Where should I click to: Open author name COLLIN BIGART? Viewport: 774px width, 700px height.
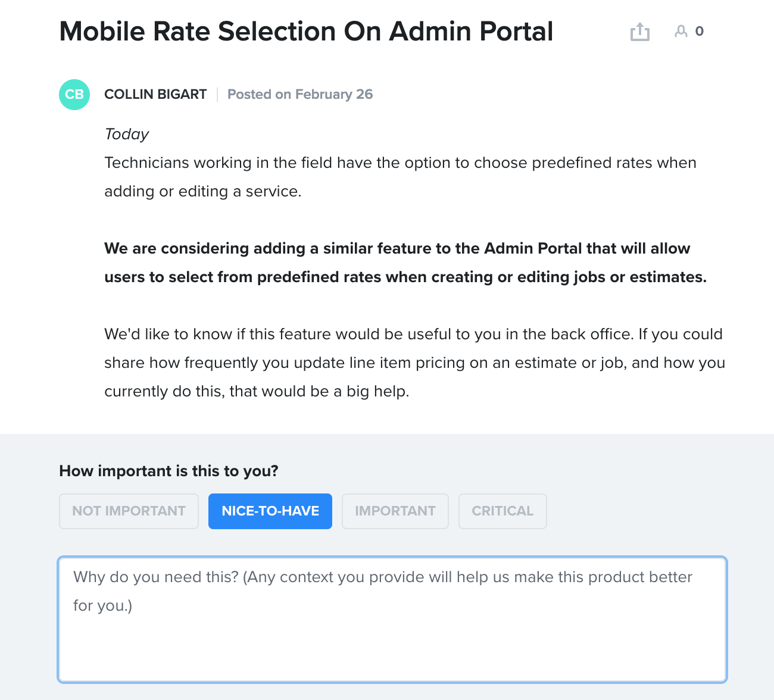tap(155, 94)
